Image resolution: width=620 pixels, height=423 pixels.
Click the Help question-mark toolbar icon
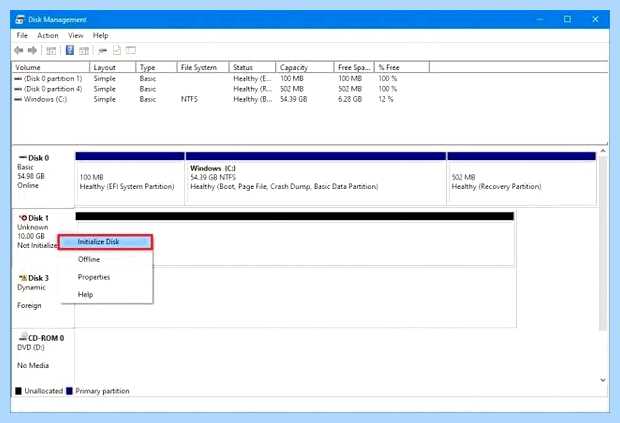pos(70,50)
